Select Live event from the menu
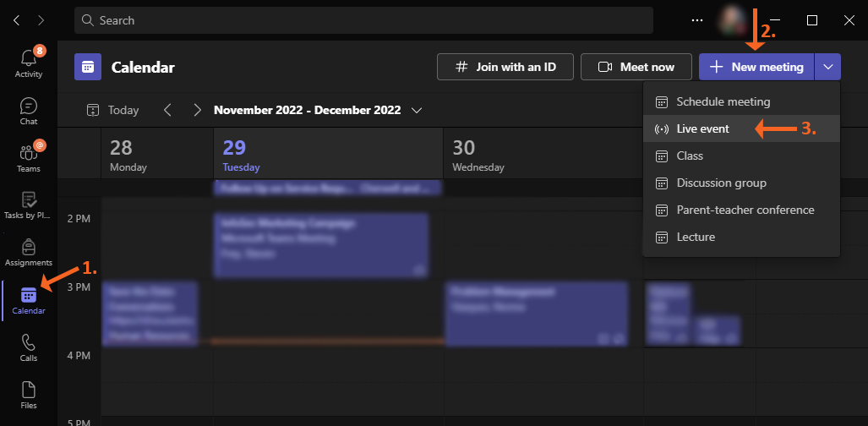Screen dimensions: 868x426 click(x=702, y=128)
